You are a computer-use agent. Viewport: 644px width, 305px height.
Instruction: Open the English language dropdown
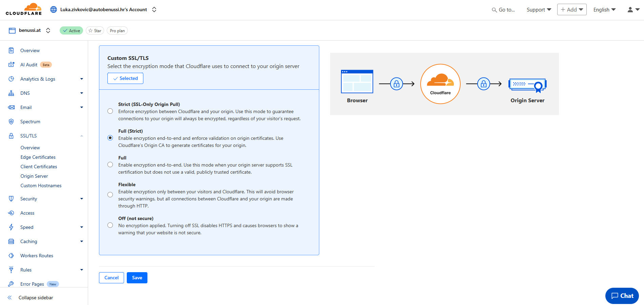pos(604,10)
